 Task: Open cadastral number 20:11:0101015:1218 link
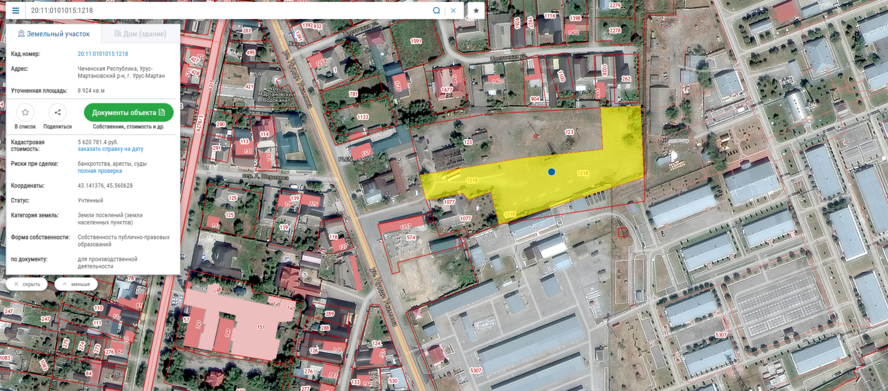(x=103, y=54)
